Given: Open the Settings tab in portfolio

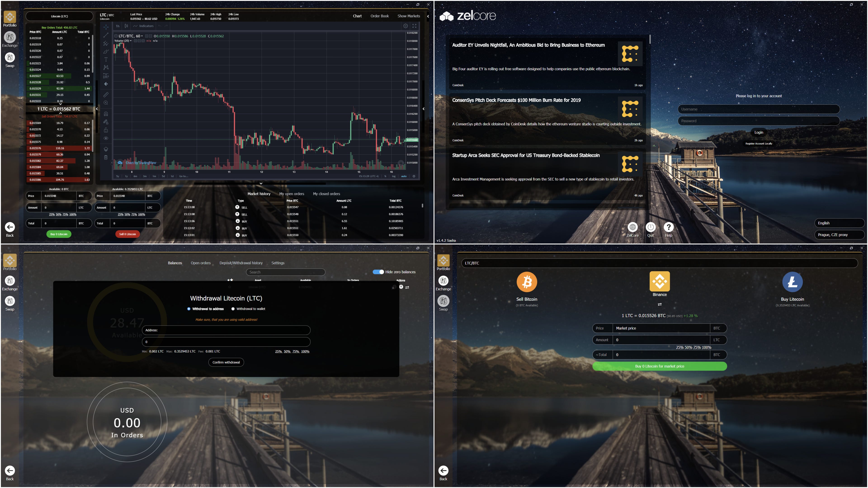Looking at the screenshot, I should (x=278, y=263).
